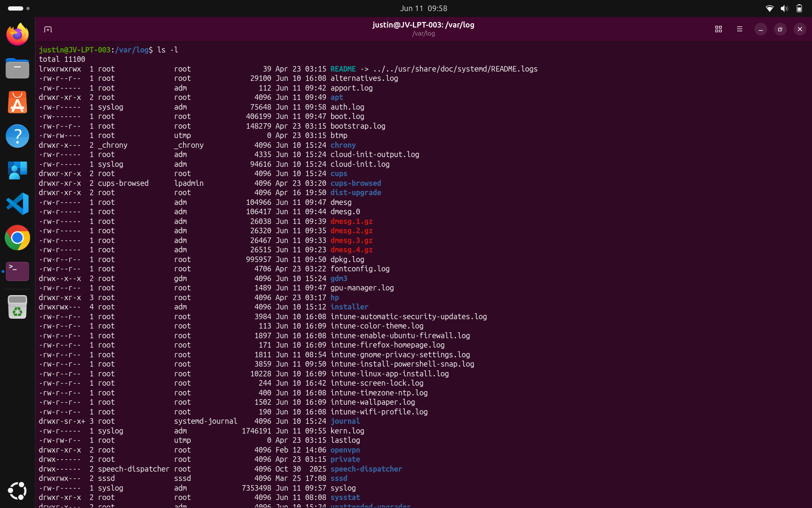
Task: Open the terminal tab overview grid
Action: coord(718,29)
